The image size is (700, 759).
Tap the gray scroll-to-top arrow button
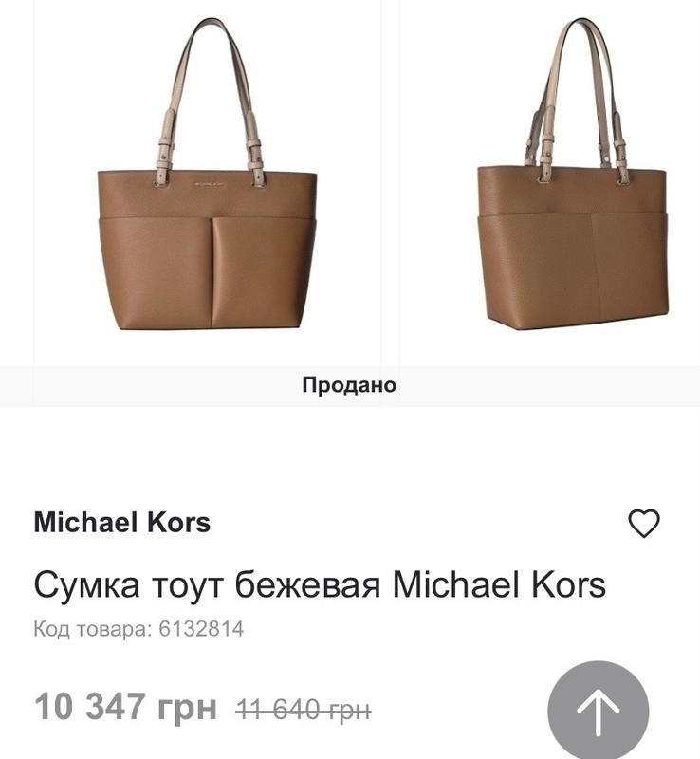598,710
